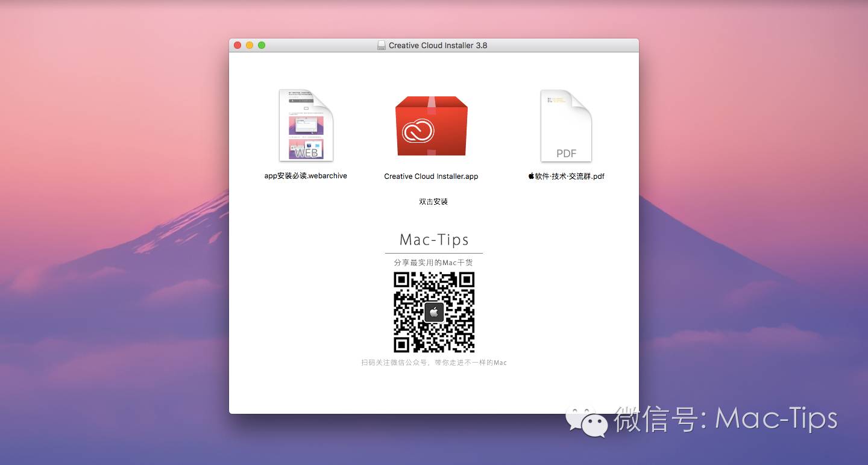Click the Apple logo inside the QR code
The width and height of the screenshot is (868, 465).
[x=434, y=311]
